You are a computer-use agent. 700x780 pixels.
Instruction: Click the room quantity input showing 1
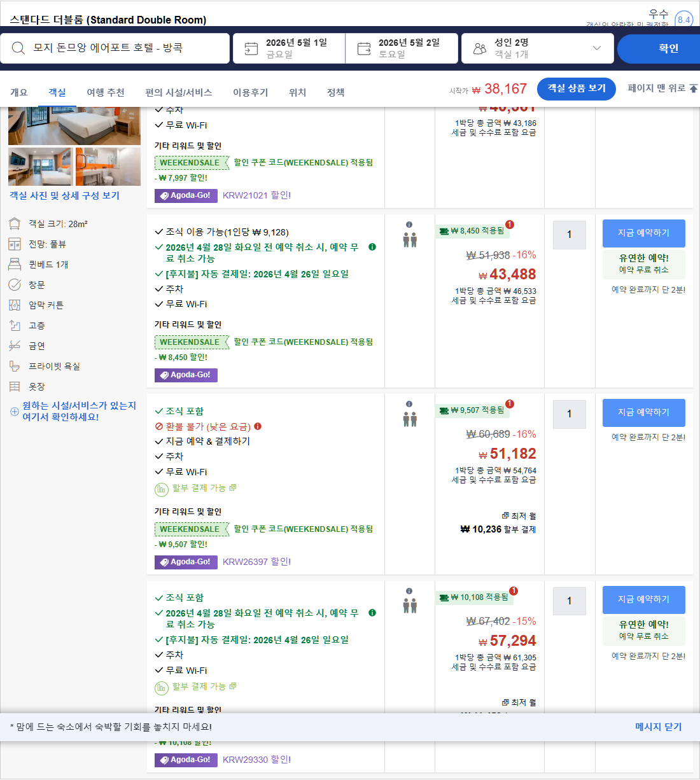pos(569,414)
